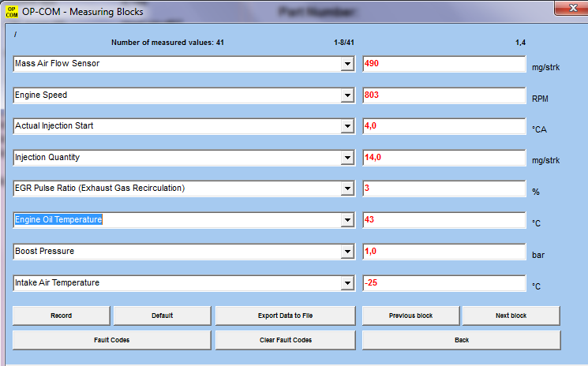Go to Previous block

(410, 316)
